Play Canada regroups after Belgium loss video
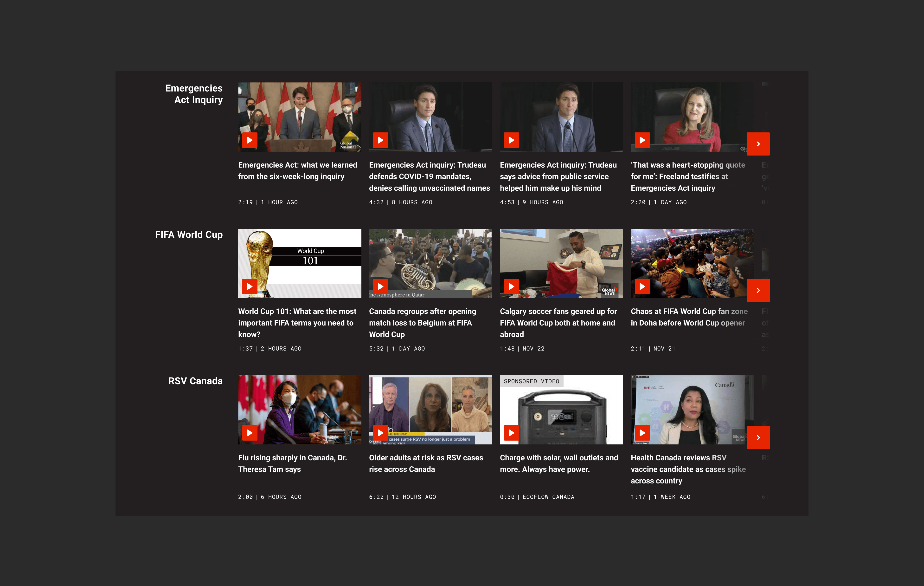The width and height of the screenshot is (924, 586). 380,286
